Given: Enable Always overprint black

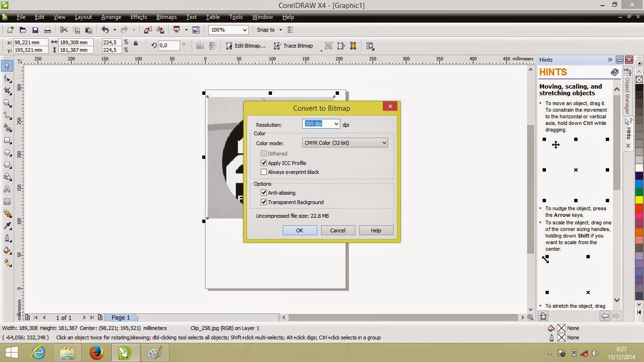Looking at the screenshot, I should [264, 172].
